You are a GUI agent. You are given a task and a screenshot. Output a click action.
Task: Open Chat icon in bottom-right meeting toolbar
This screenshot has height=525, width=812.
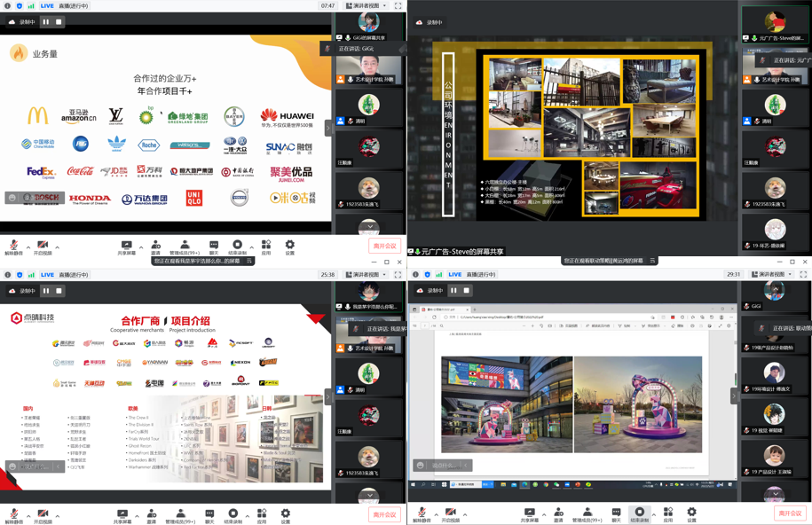click(616, 514)
